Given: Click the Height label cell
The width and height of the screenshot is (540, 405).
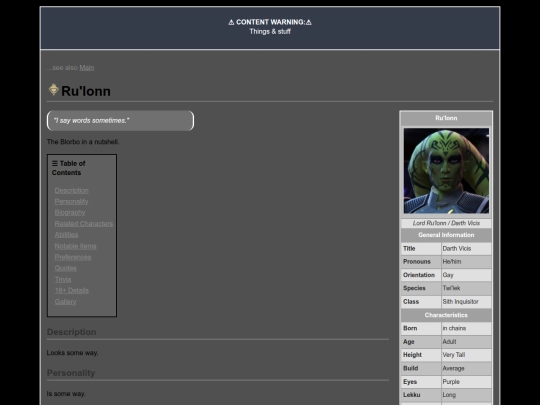Looking at the screenshot, I should 421,355.
